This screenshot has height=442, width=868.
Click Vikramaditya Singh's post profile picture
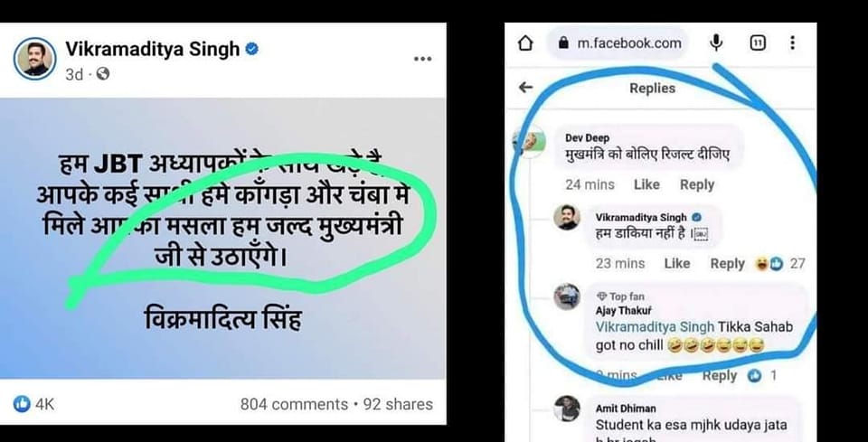(x=33, y=59)
